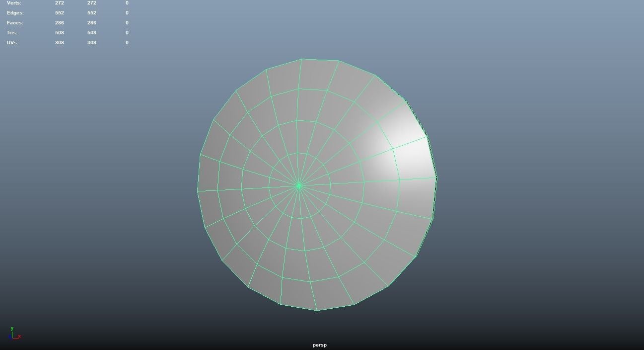Select the "UVs:" heads-up display label
Image resolution: width=644 pixels, height=350 pixels.
(12, 43)
